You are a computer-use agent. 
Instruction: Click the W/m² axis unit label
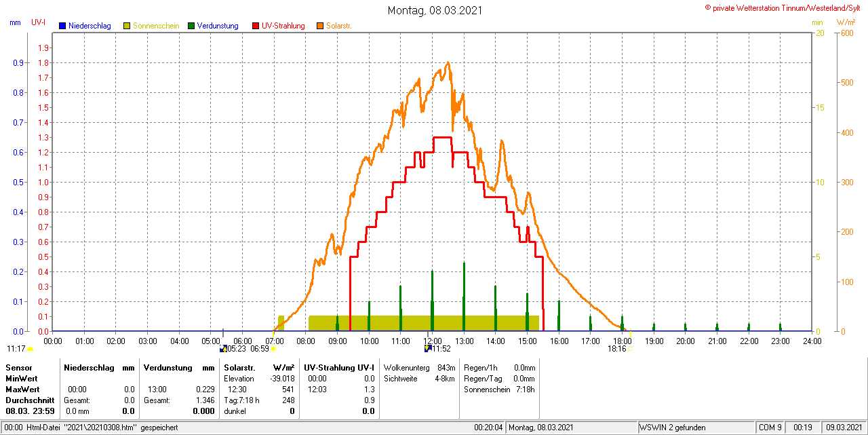(846, 22)
